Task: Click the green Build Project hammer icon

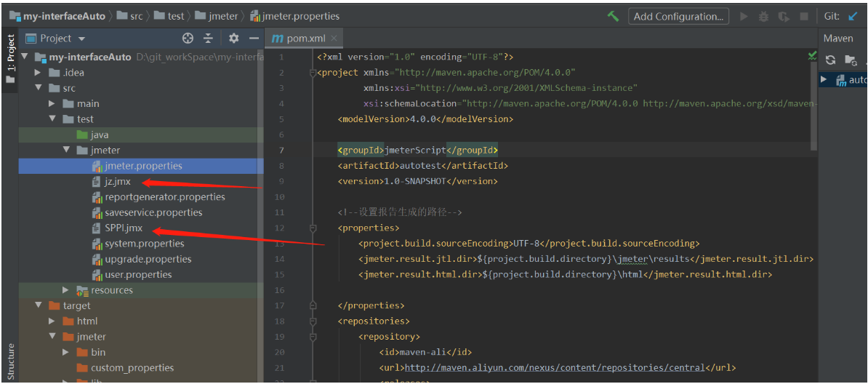Action: tap(614, 16)
